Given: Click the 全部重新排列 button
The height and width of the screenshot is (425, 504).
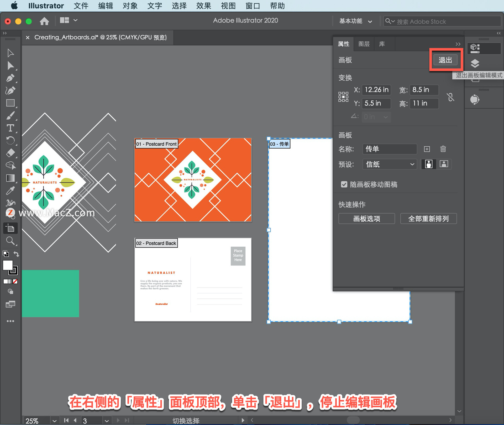Looking at the screenshot, I should tap(428, 219).
